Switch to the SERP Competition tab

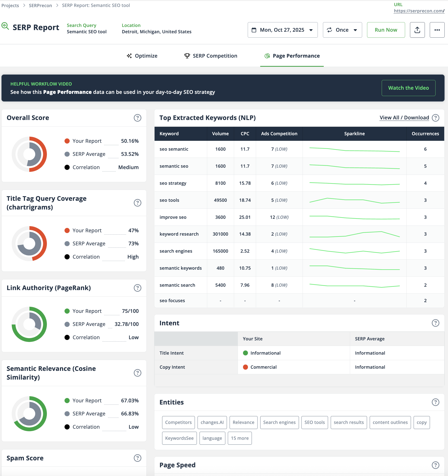pyautogui.click(x=211, y=56)
